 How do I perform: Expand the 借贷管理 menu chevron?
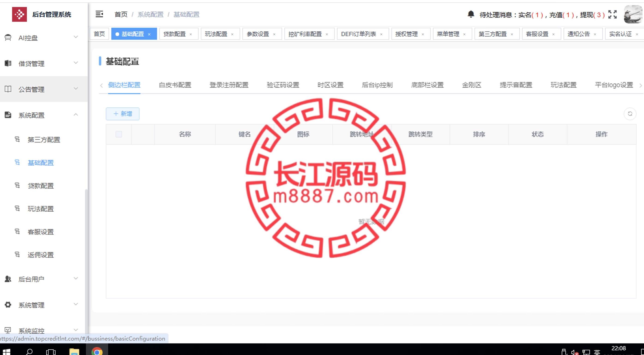(76, 63)
